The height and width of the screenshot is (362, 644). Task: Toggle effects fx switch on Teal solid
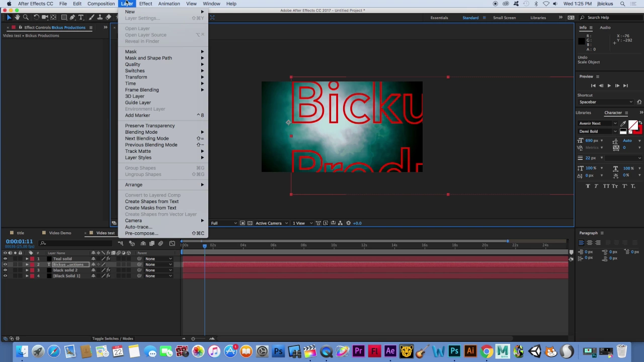click(x=108, y=259)
